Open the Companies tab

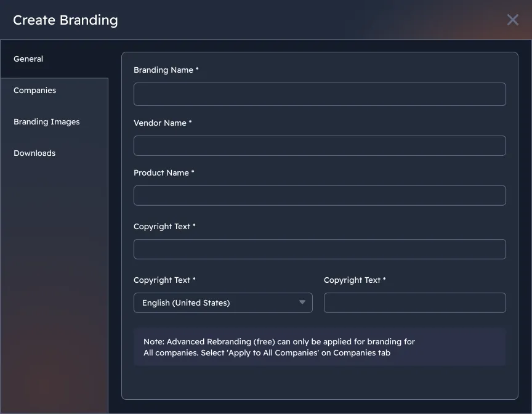click(x=35, y=91)
